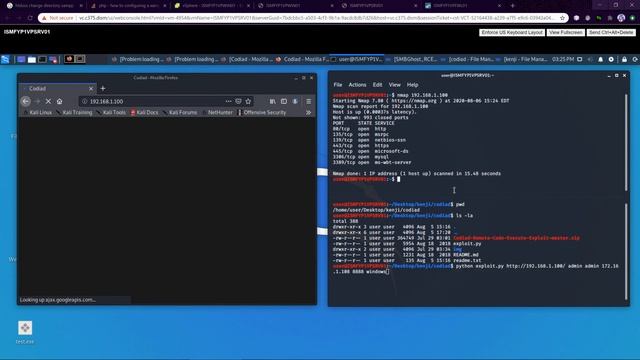Image resolution: width=640 pixels, height=360 pixels.
Task: Open Kali Forums bookmark
Action: point(180,112)
